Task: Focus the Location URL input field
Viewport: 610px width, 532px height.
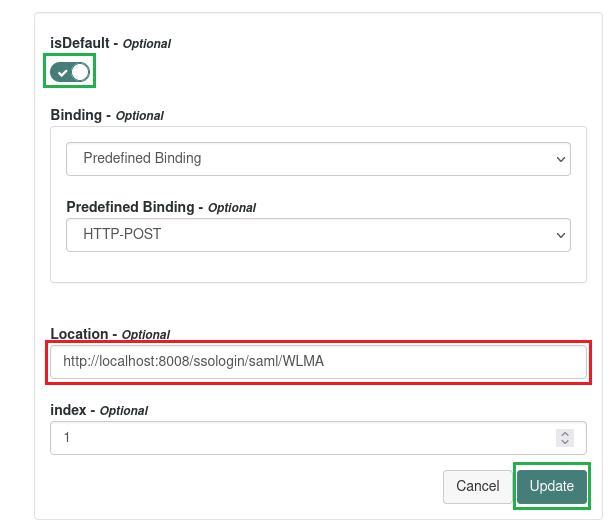Action: [x=318, y=362]
